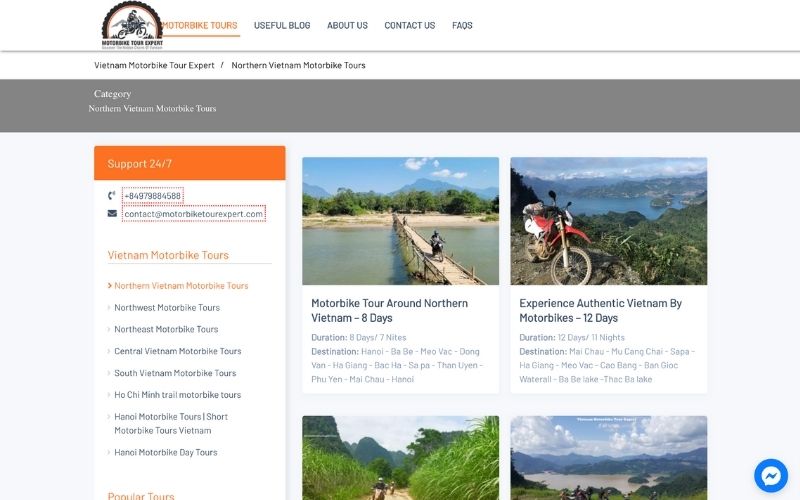Screen dimensions: 800x500
Task: Open the Useful Blog menu item
Action: [282, 26]
